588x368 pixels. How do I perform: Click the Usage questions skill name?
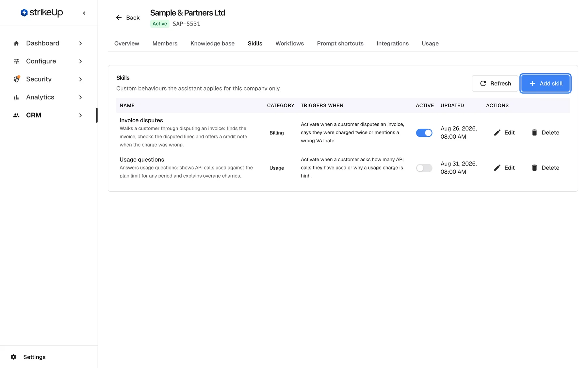pos(142,160)
